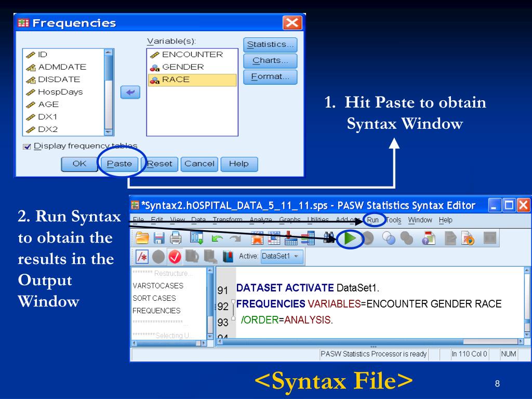Open the Tools menu
Screen dimensions: 532x399
click(394, 220)
